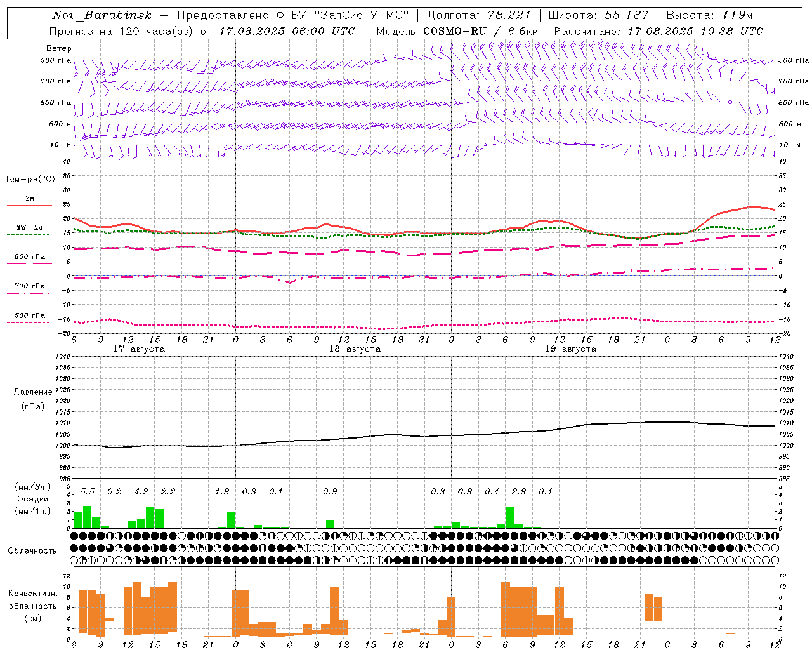
Task: Click the longitude value 'Долгота: 78.221'
Action: coord(478,15)
